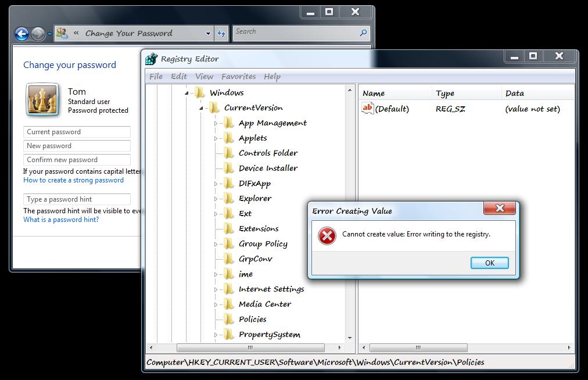Expand the Applets key

(x=216, y=138)
